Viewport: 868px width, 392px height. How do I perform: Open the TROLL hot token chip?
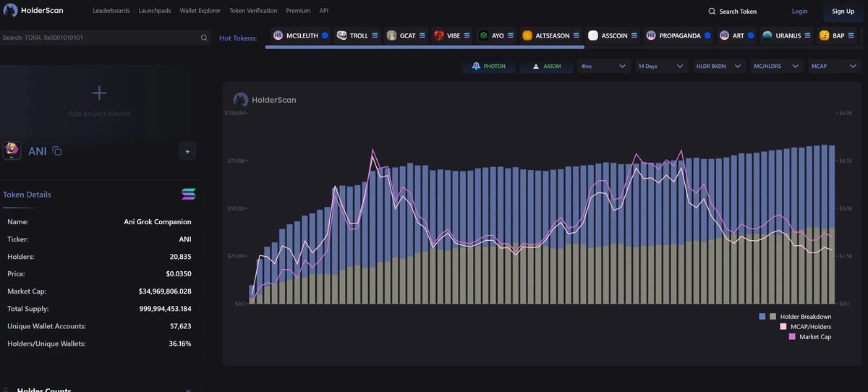tap(357, 35)
